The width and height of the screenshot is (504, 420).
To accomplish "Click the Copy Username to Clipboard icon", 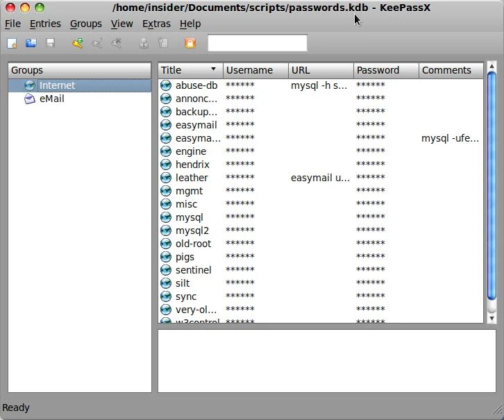I will pyautogui.click(x=144, y=43).
